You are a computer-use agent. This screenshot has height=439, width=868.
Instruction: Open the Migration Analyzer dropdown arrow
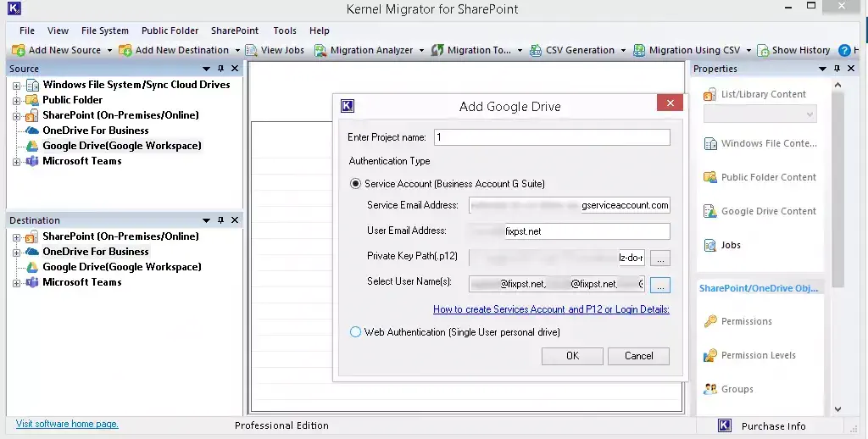pos(421,50)
